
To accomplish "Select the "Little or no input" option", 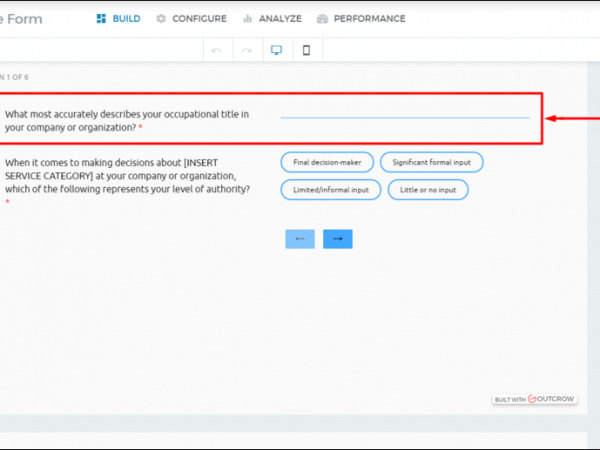I will pos(427,189).
